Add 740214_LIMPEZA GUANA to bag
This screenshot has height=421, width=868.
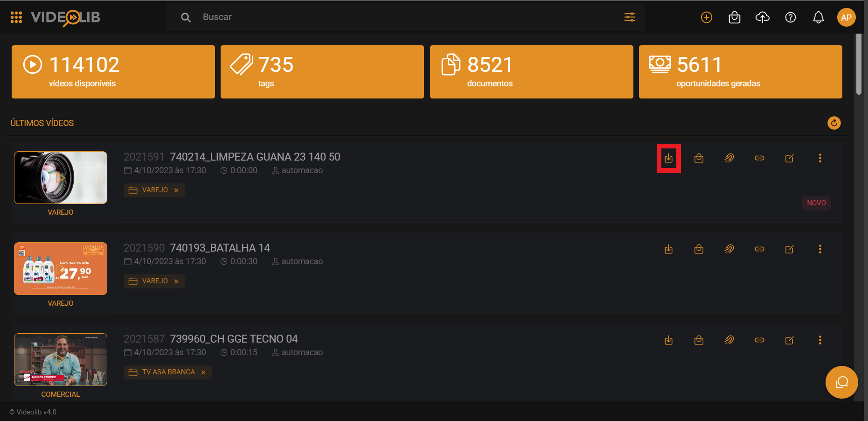[x=699, y=158]
